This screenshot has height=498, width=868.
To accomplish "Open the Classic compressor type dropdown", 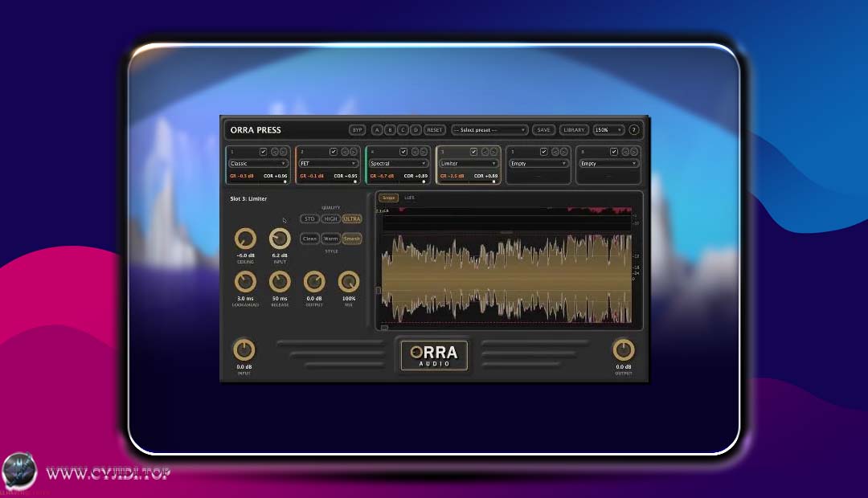I will [258, 164].
